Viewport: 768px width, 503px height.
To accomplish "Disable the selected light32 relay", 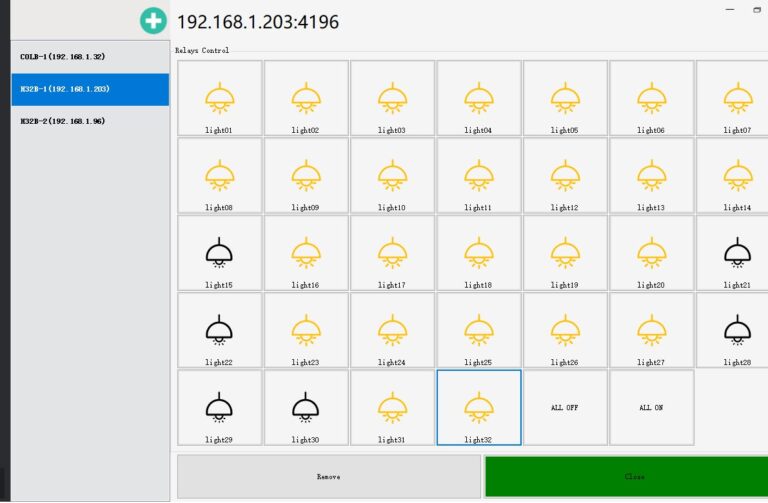I will tap(478, 406).
